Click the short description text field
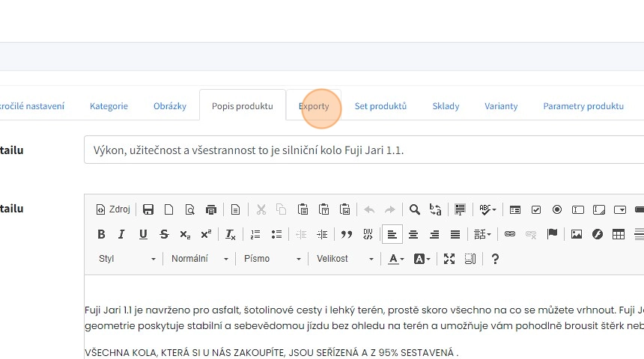The width and height of the screenshot is (644, 359). [x=363, y=150]
